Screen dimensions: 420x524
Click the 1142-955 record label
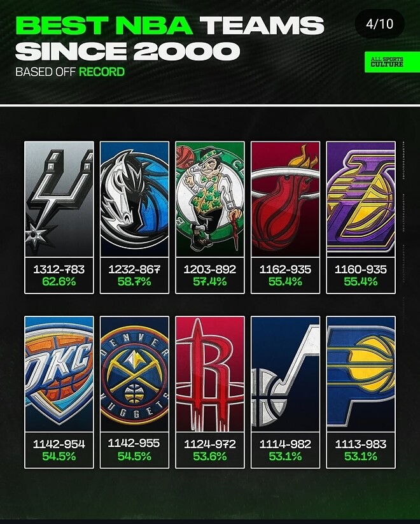(x=134, y=444)
